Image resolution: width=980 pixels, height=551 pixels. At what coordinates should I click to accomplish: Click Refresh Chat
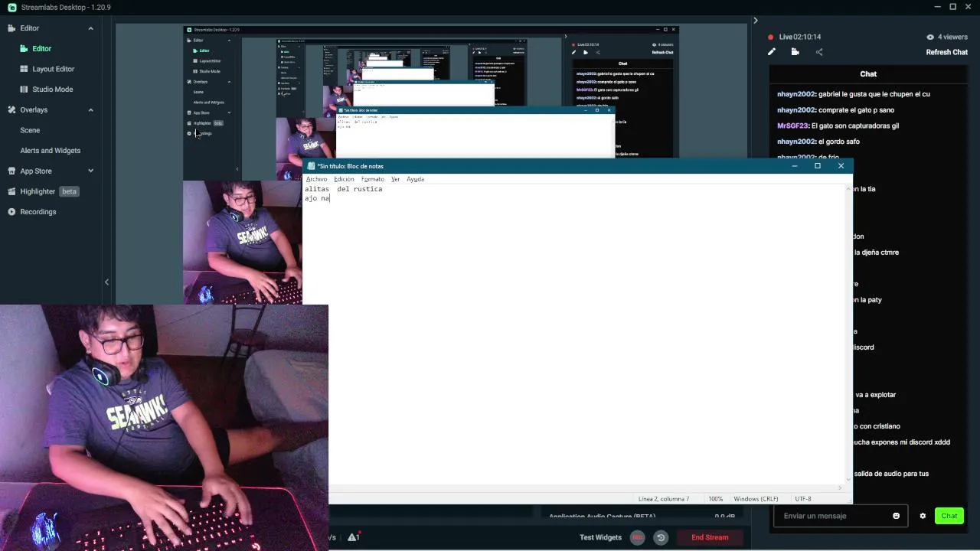[946, 52]
